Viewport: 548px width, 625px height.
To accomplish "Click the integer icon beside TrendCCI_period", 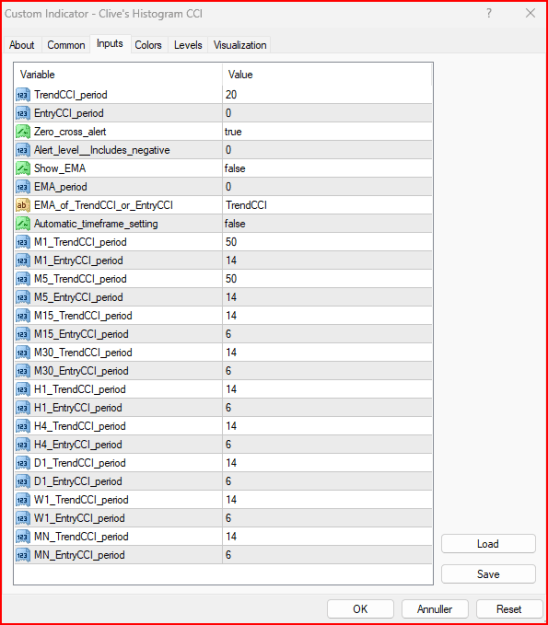I will [23, 95].
